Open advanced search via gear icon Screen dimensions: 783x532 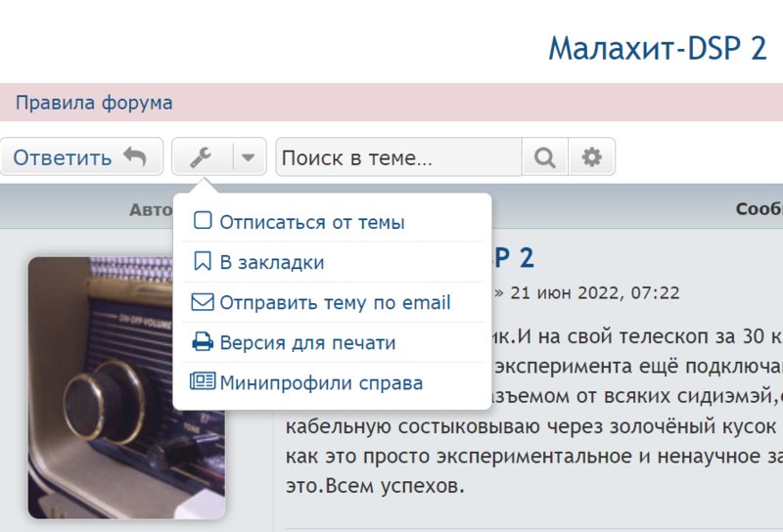(x=592, y=157)
